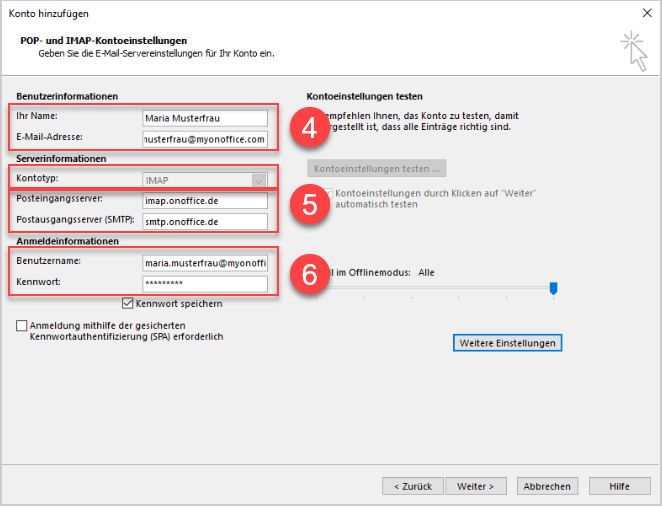Screen dimensions: 662x507
Task: Click the red circle step 4 marker
Action: (309, 127)
